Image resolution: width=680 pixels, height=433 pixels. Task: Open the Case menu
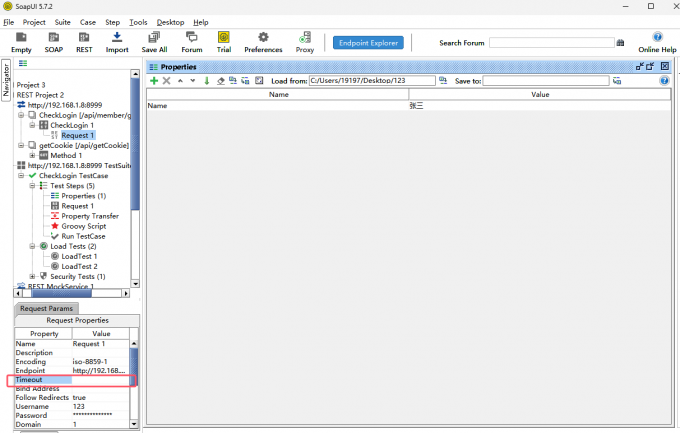click(x=88, y=22)
